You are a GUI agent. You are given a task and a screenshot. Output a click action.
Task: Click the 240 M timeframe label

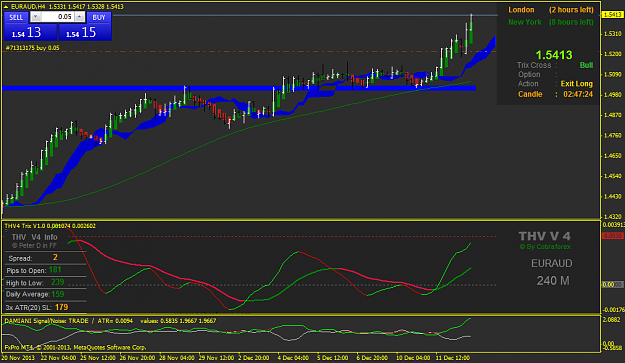pos(553,281)
